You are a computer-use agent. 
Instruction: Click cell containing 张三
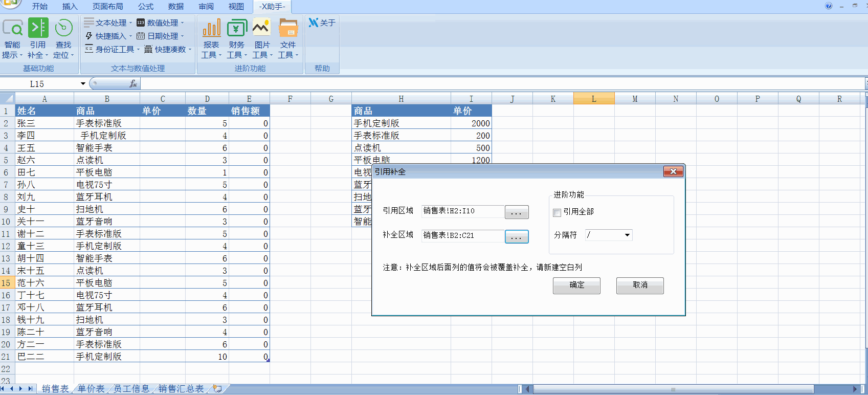(x=44, y=123)
